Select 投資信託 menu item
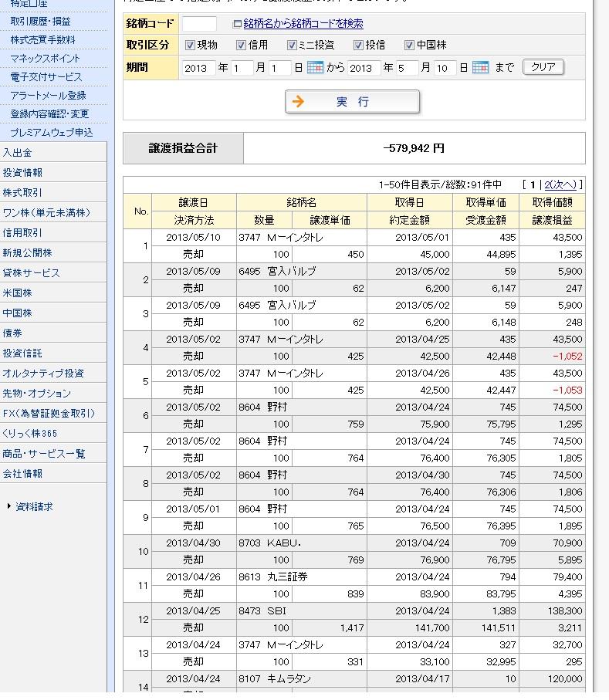The image size is (609, 700). click(x=53, y=353)
